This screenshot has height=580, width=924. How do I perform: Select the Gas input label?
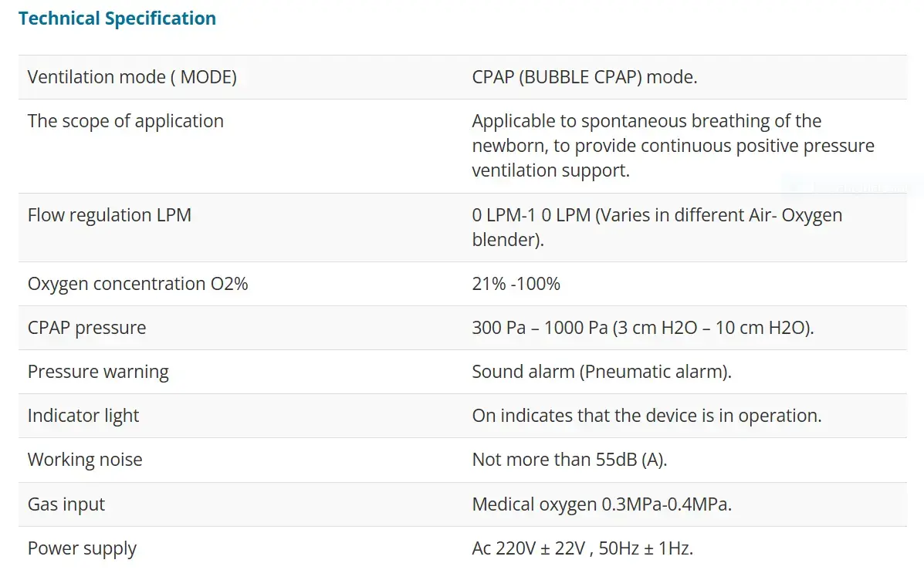(66, 504)
